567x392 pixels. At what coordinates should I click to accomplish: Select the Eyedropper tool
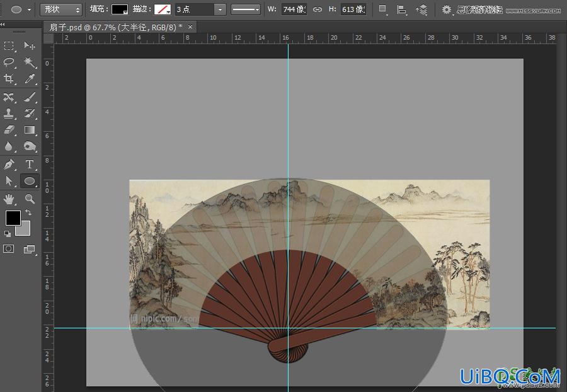[x=30, y=79]
